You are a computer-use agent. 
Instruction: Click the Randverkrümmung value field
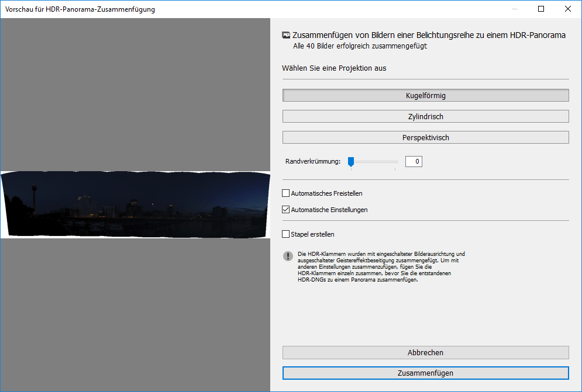pyautogui.click(x=414, y=161)
